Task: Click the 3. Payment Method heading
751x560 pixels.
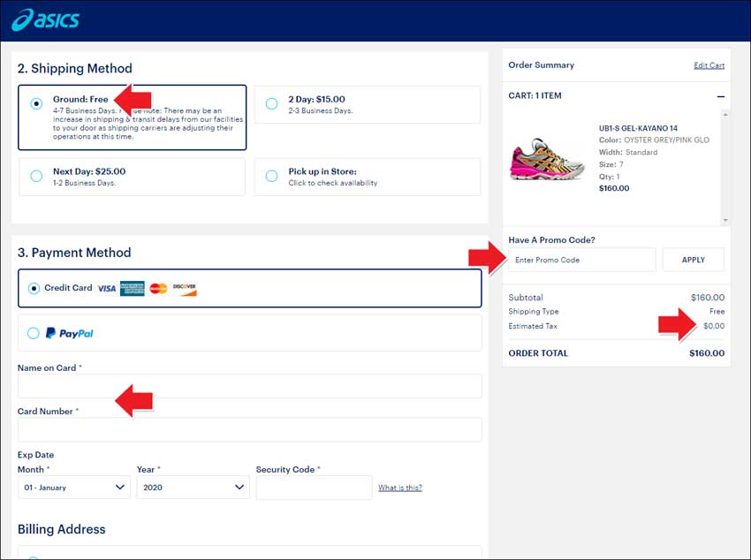Action: click(x=74, y=253)
